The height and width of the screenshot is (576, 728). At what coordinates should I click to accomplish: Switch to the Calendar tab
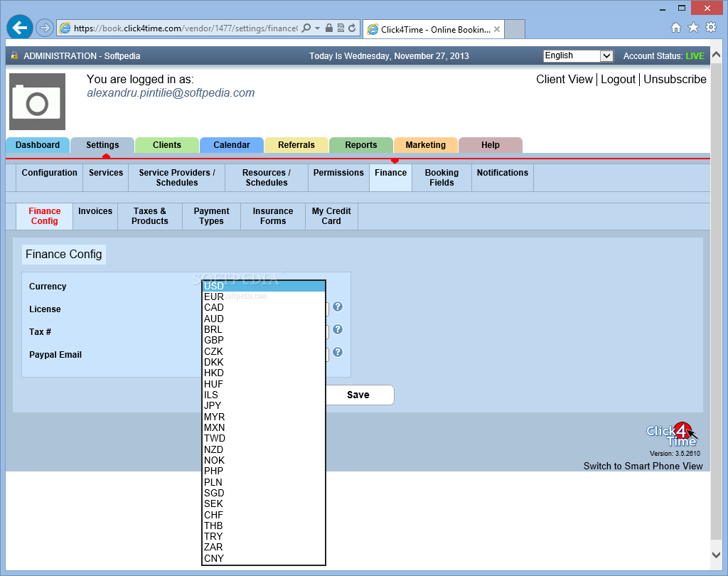(232, 145)
